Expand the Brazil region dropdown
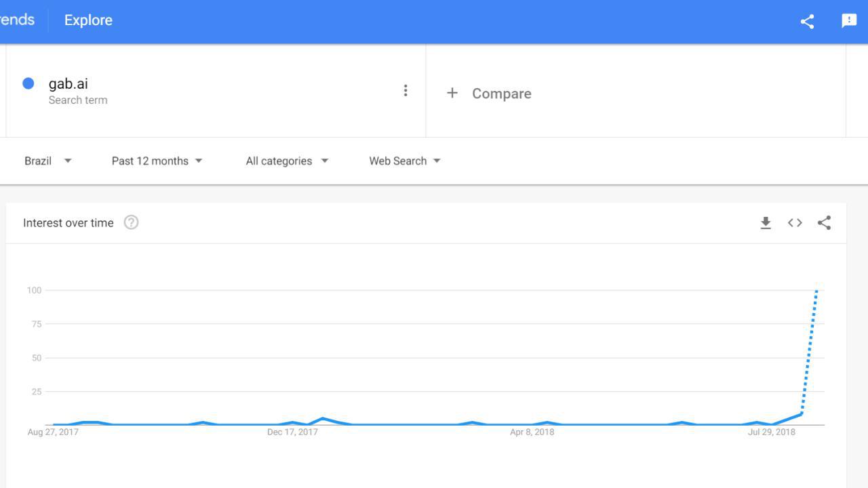The width and height of the screenshot is (868, 488). click(x=48, y=161)
